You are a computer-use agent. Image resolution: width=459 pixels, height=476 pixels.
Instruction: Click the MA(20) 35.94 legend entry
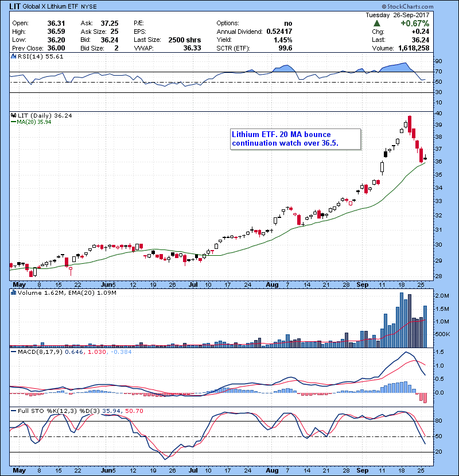coord(31,122)
